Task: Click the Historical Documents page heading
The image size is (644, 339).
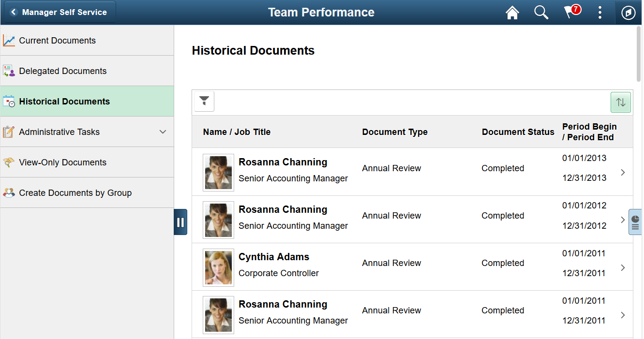Action: click(254, 50)
